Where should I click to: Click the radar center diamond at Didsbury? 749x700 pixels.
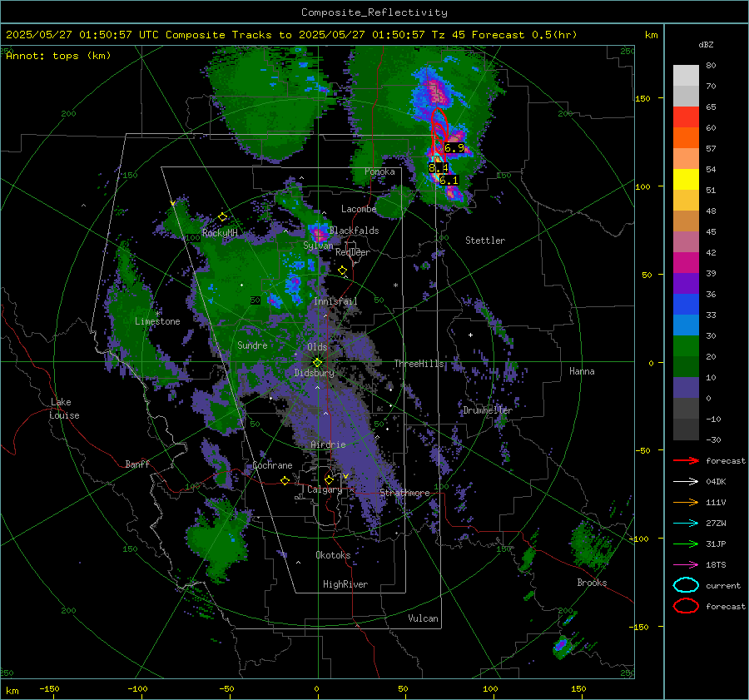317,363
